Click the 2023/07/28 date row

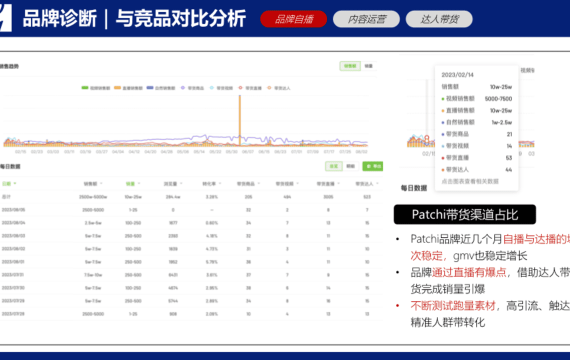[13, 314]
